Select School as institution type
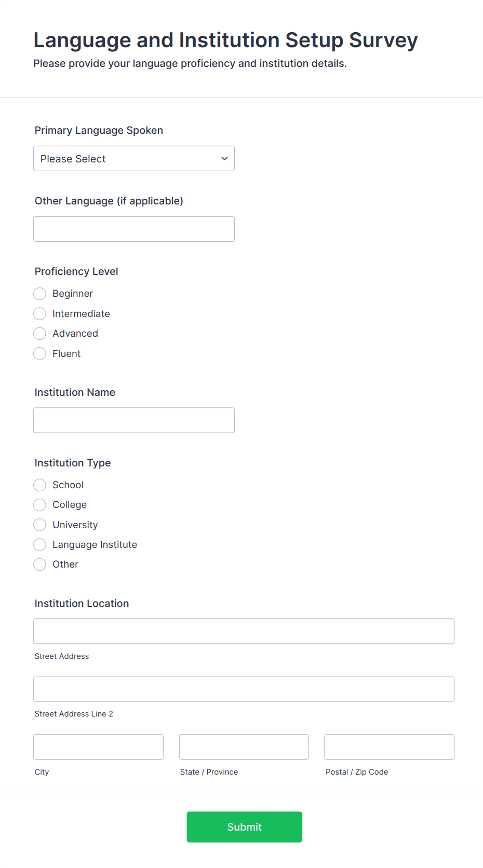This screenshot has width=483, height=868. click(40, 485)
